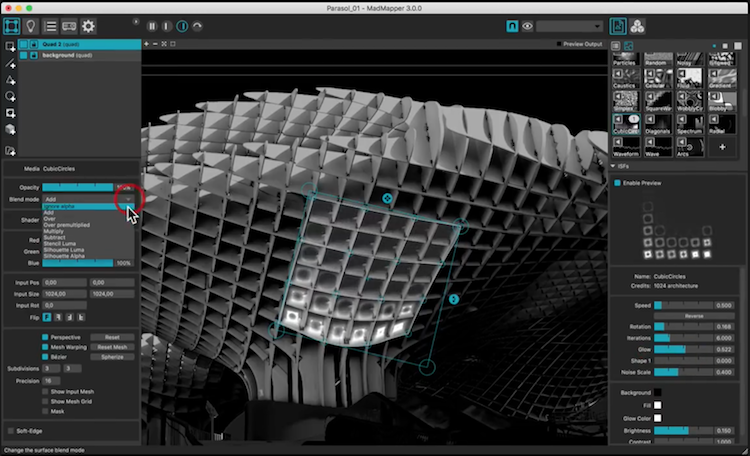Pick Ignore alpha in blend dropdown

62,206
